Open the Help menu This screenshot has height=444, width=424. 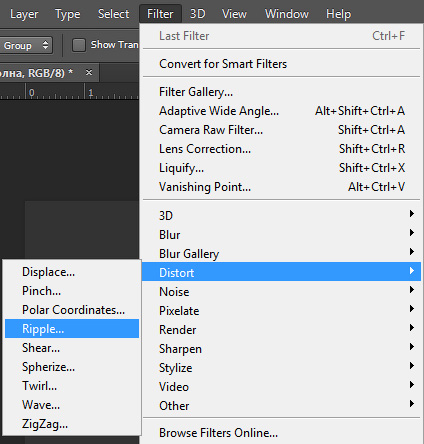coord(338,14)
